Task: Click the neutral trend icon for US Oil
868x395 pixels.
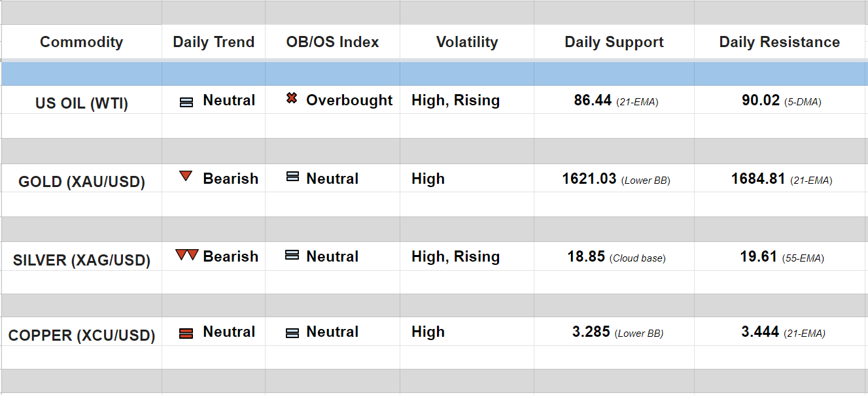Action: click(186, 102)
